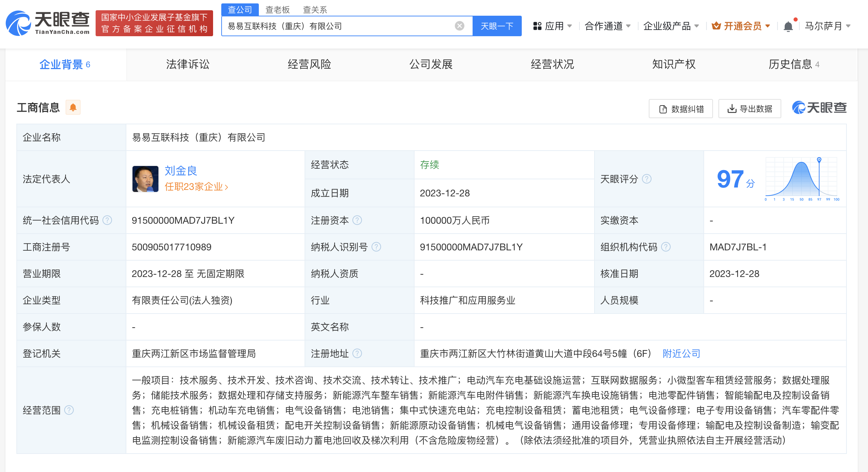This screenshot has width=868, height=472.
Task: Click the TianYanCha logo
Action: pos(48,23)
